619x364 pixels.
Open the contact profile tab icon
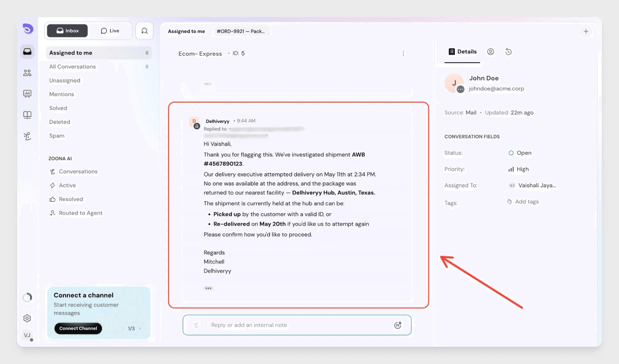coord(490,52)
